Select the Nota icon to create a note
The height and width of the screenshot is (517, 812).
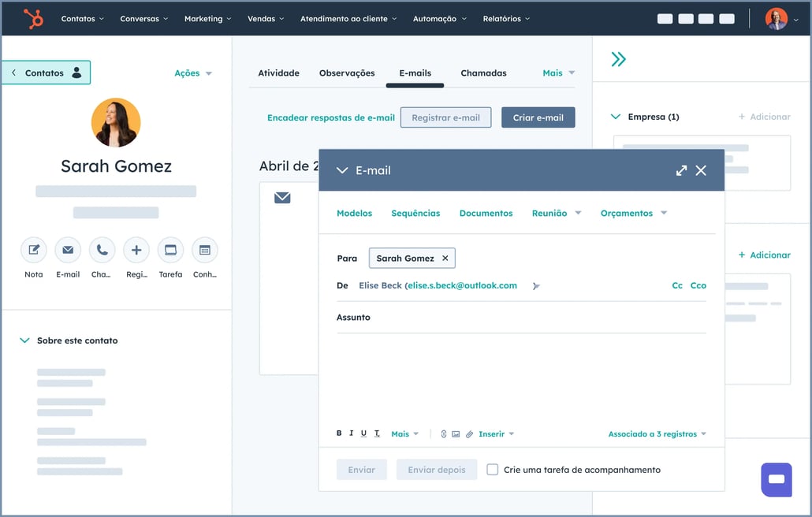(33, 251)
